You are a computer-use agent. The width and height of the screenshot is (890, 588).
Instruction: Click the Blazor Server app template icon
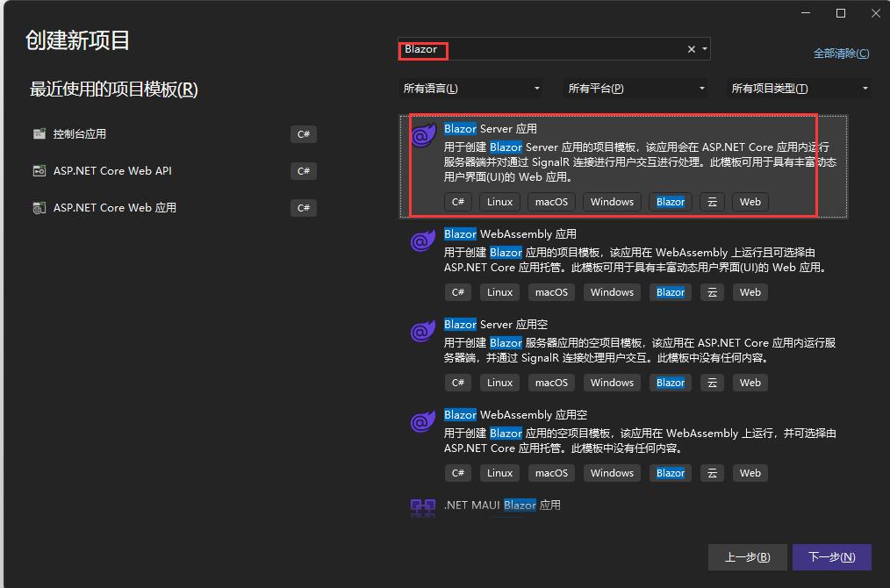click(x=423, y=135)
